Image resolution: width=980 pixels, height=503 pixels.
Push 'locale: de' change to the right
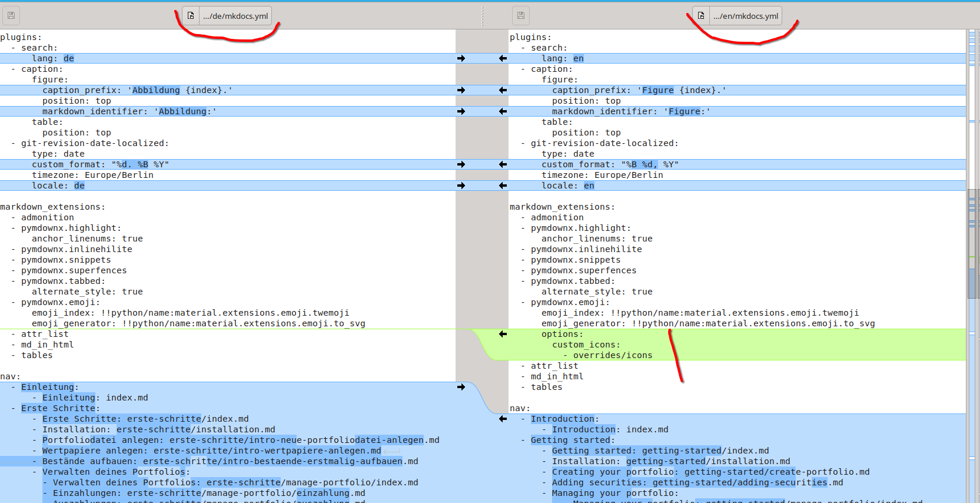[461, 186]
